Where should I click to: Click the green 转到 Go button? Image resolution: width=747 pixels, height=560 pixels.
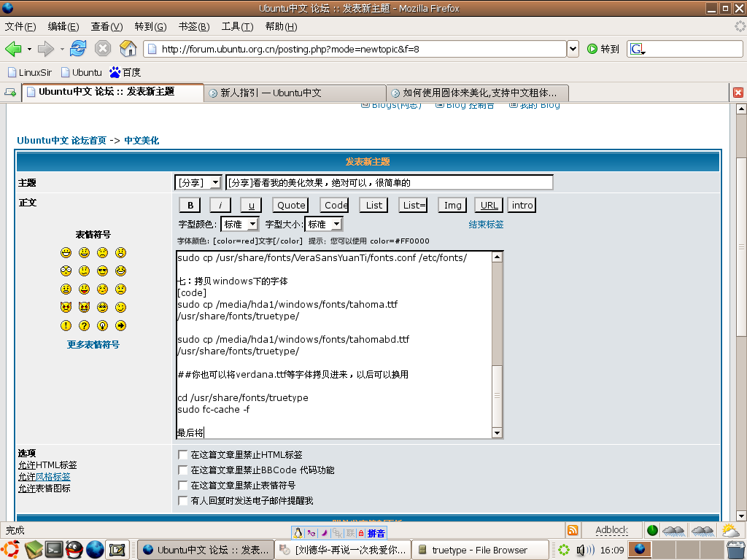(603, 49)
